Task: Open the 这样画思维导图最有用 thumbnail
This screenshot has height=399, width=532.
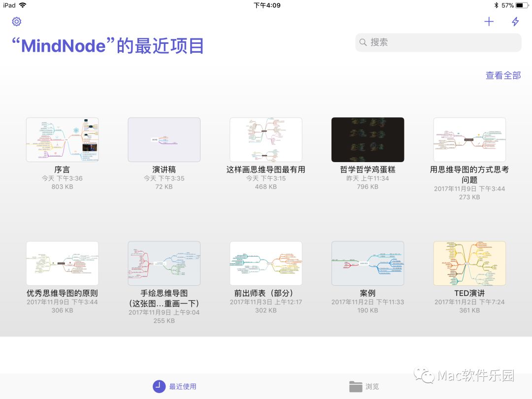Action: [x=266, y=140]
